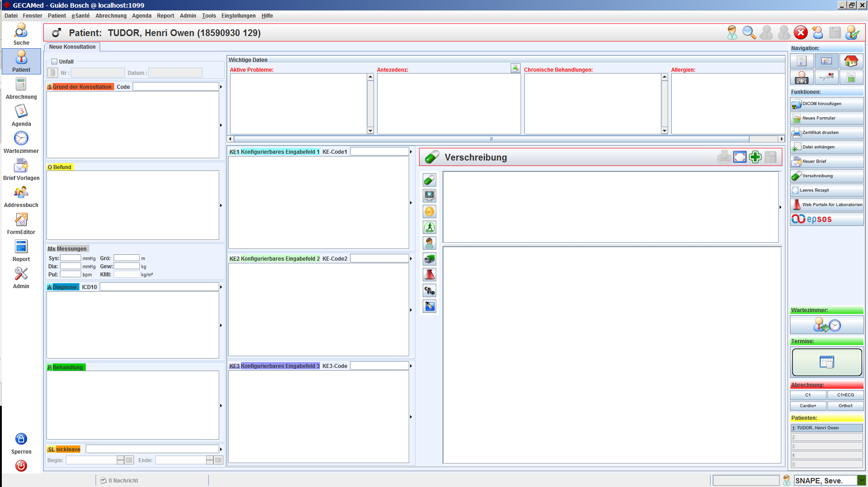This screenshot has height=487, width=868.
Task: Click the red X close patient icon
Action: click(800, 33)
